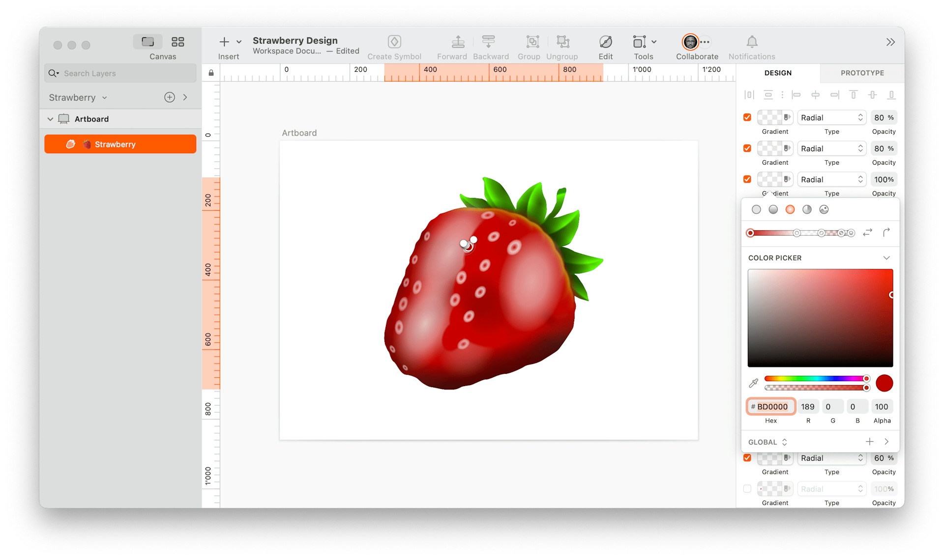944x560 pixels.
Task: Enable the bottom disabled Radial fill
Action: (747, 489)
